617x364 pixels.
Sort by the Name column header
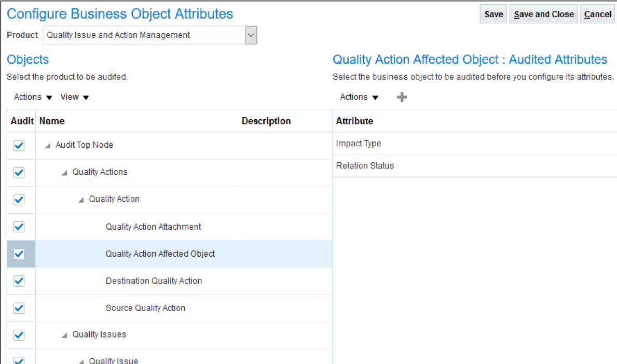click(52, 121)
